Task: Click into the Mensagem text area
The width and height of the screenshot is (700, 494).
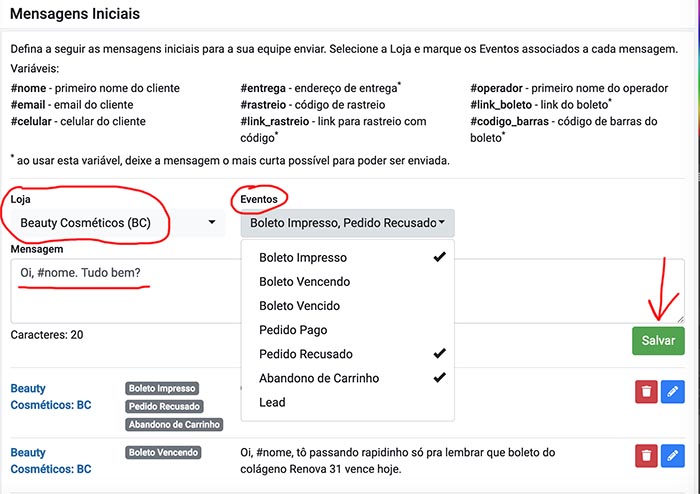Action: pyautogui.click(x=125, y=291)
